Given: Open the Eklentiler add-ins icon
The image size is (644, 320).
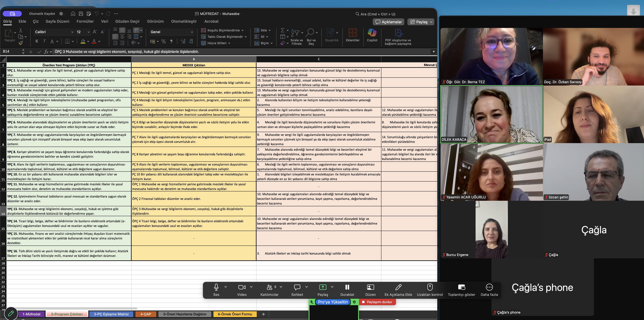Looking at the screenshot, I should tap(353, 33).
